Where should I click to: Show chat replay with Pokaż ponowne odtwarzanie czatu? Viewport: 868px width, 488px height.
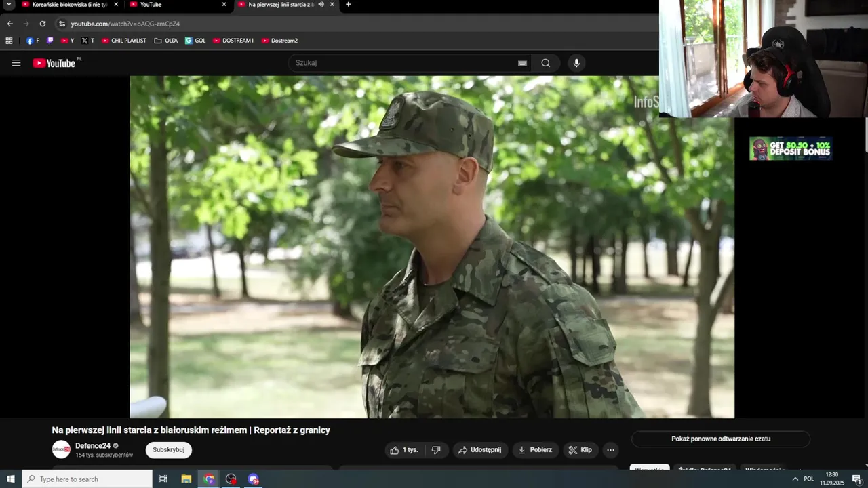(x=721, y=439)
